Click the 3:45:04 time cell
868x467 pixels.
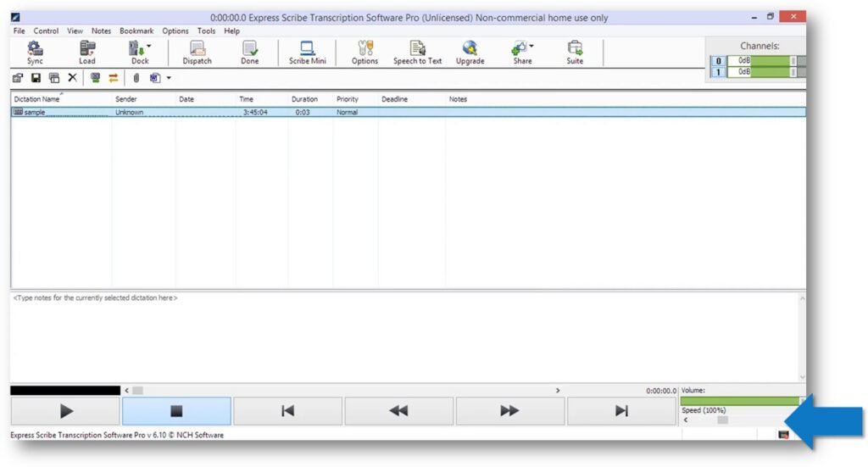[255, 113]
